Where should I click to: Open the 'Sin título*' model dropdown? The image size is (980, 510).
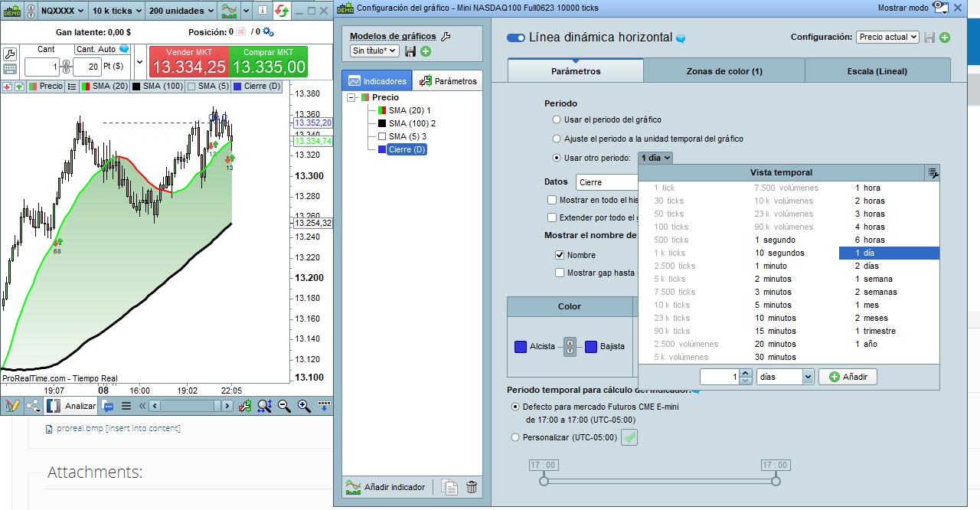pyautogui.click(x=374, y=51)
